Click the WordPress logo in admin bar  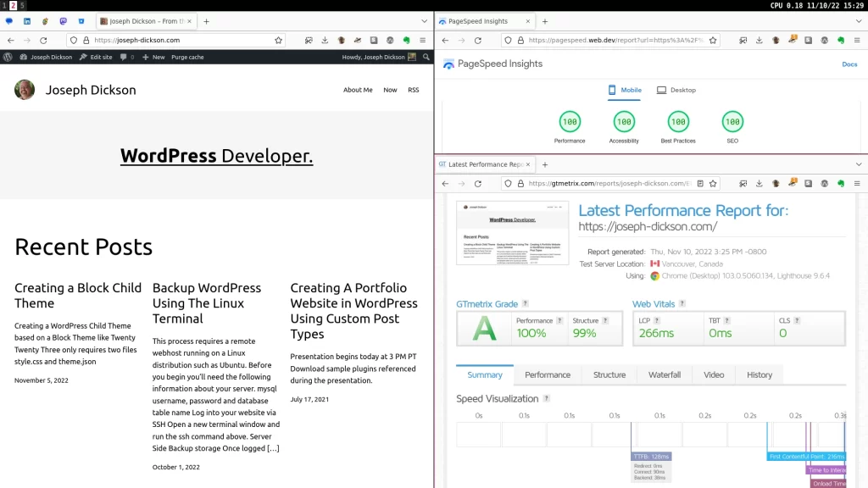8,57
